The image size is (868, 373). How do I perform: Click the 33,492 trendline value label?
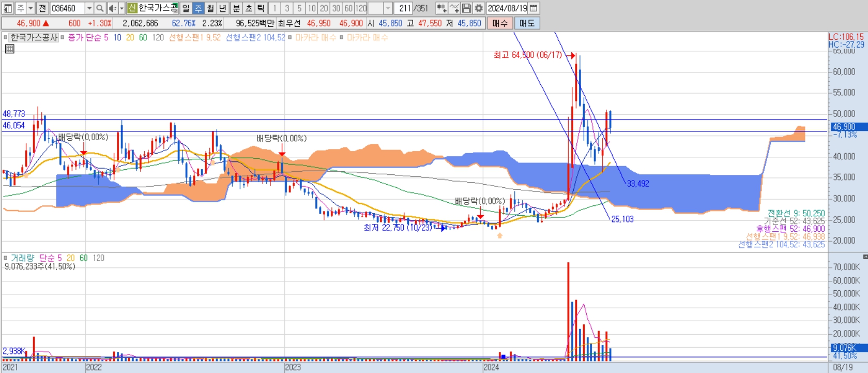[x=638, y=184]
